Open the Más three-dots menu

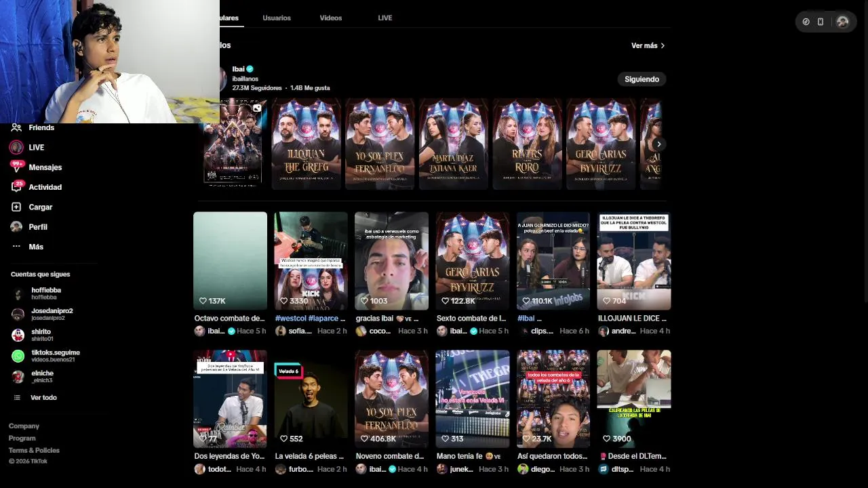pyautogui.click(x=16, y=247)
